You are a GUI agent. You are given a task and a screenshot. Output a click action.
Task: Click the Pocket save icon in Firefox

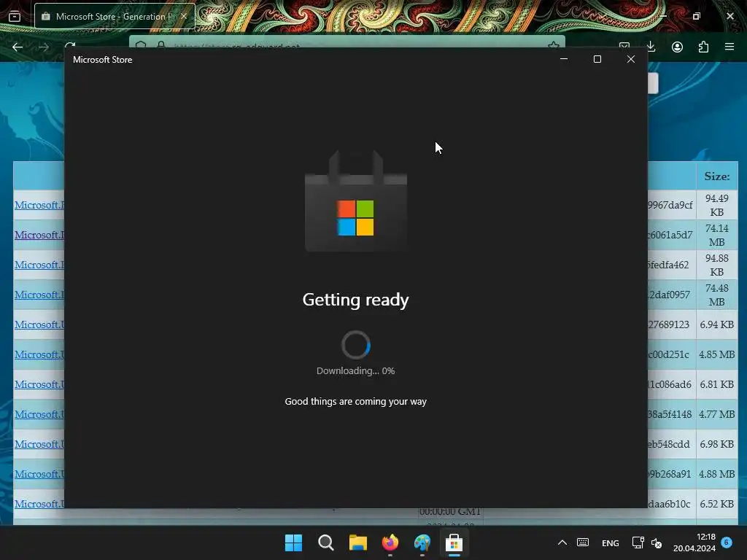pos(624,45)
